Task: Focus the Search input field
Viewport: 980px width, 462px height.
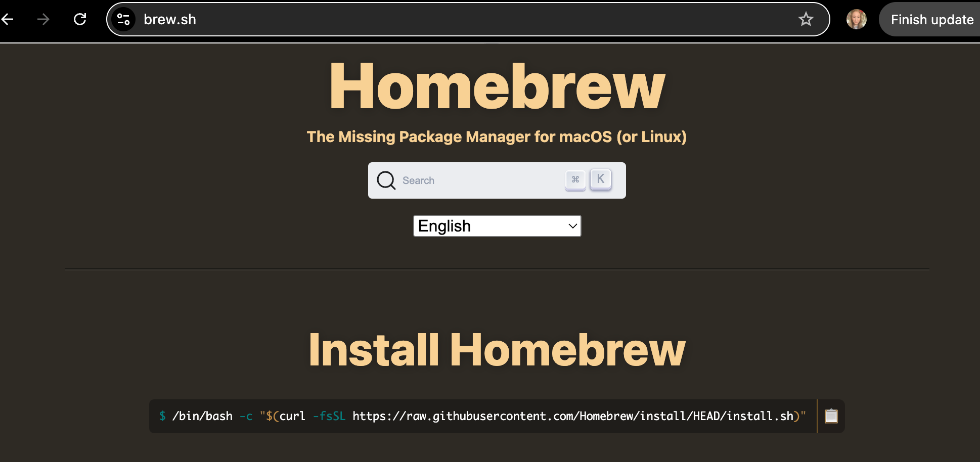Action: [497, 180]
